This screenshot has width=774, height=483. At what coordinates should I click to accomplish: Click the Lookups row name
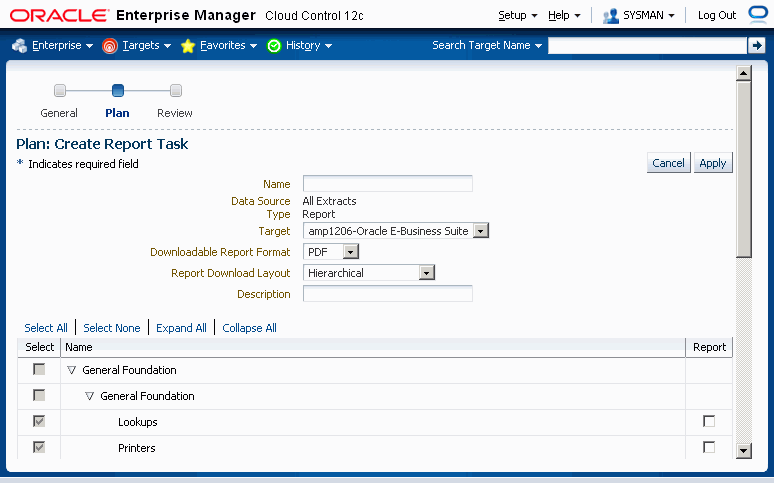tap(138, 422)
